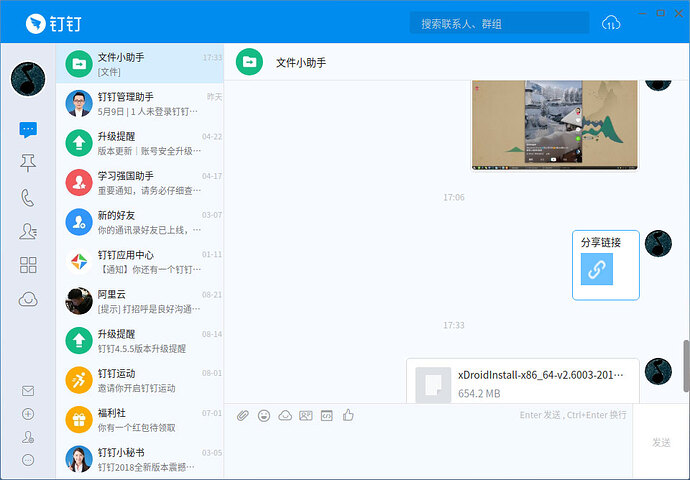Open the workbench grid icon in sidebar
The height and width of the screenshot is (480, 690).
click(x=28, y=265)
